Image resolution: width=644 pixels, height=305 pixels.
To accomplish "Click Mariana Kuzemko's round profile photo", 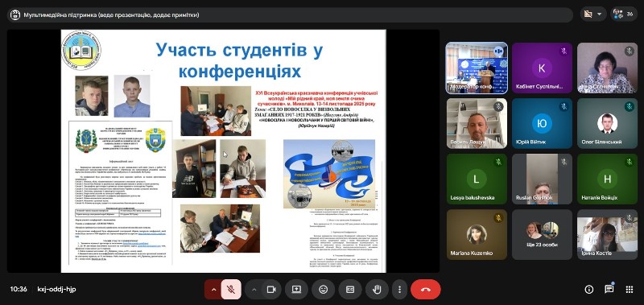I will point(477,234).
